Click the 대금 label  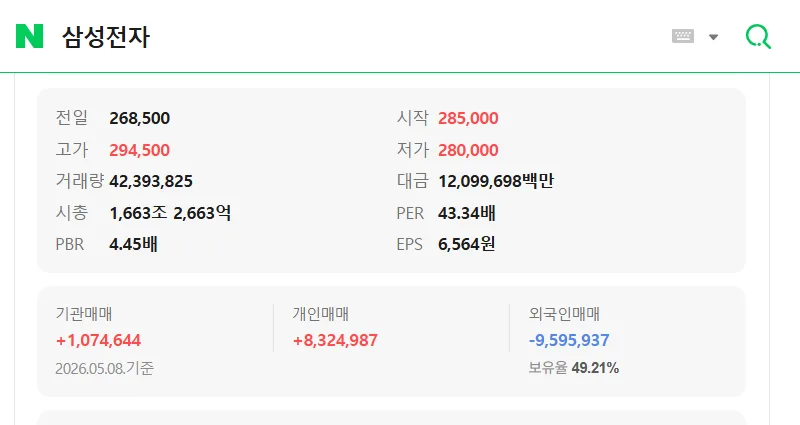(x=412, y=181)
